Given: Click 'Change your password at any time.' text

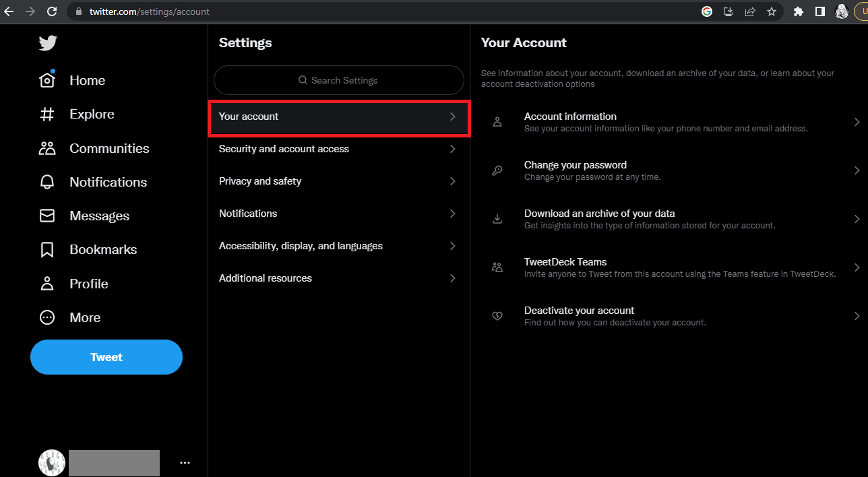Looking at the screenshot, I should coord(592,177).
